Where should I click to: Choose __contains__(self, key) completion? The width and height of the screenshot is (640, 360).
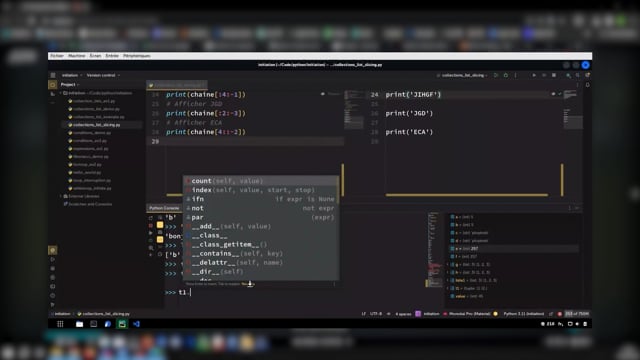tap(261, 253)
